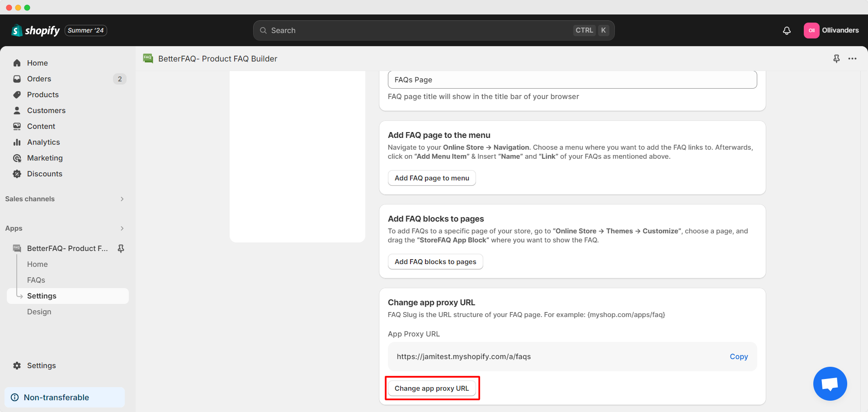The image size is (868, 412).
Task: Click BetterFAQ- Product FAQ Builder title
Action: (218, 59)
